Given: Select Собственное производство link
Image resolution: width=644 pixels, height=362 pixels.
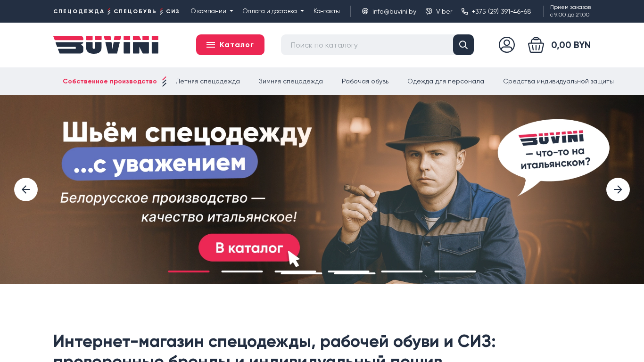Looking at the screenshot, I should [110, 81].
